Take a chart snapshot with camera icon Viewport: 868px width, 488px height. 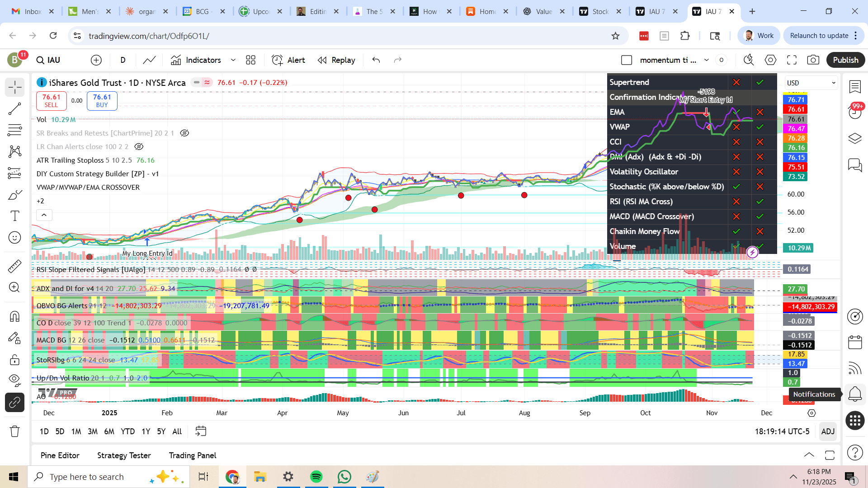tap(813, 60)
